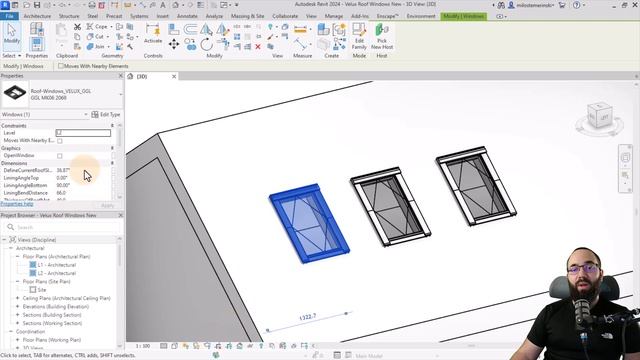Open the Annotate ribbon tab
The width and height of the screenshot is (640, 360).
coord(187,16)
